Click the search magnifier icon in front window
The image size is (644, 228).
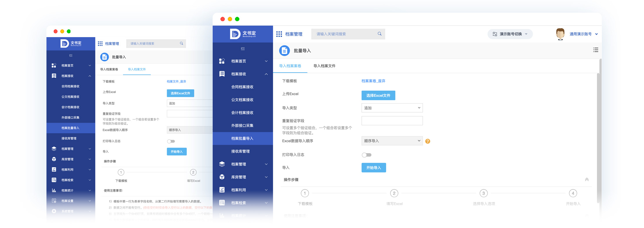point(379,34)
